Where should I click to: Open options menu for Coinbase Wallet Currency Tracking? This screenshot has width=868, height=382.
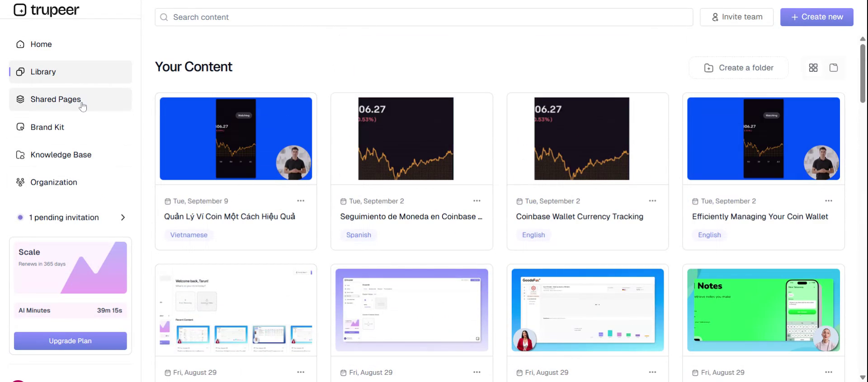[652, 201]
